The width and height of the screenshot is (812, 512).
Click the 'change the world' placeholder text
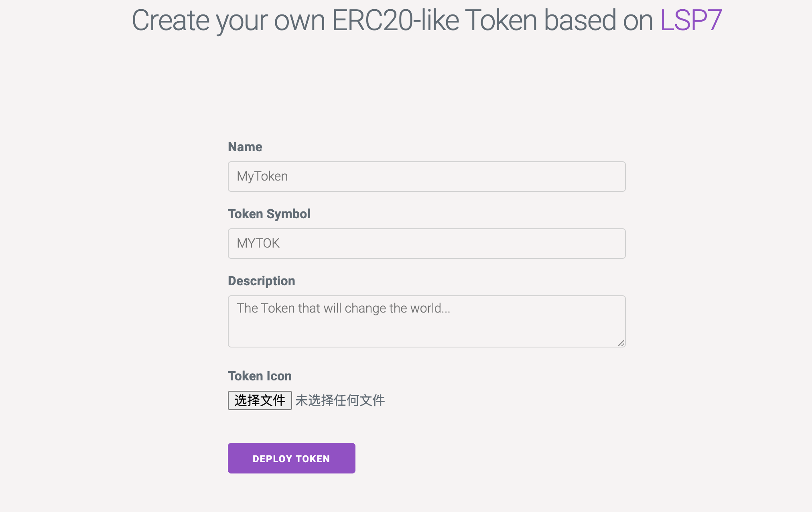pos(397,308)
